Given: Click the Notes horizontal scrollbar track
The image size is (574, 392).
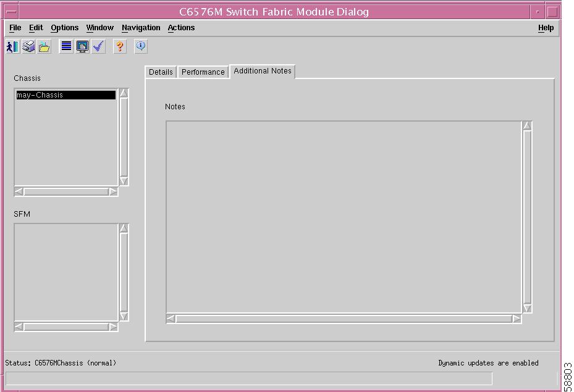Looking at the screenshot, I should click(x=344, y=319).
